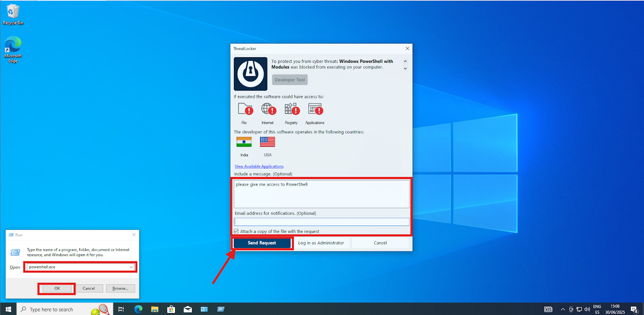This screenshot has height=315, width=644.
Task: Open Task View on the taskbar
Action: [x=121, y=309]
